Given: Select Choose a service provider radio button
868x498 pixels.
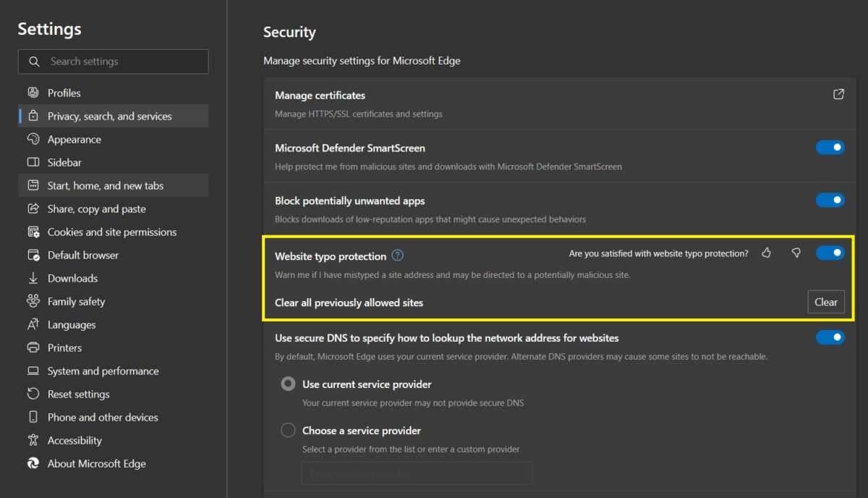Looking at the screenshot, I should point(288,431).
